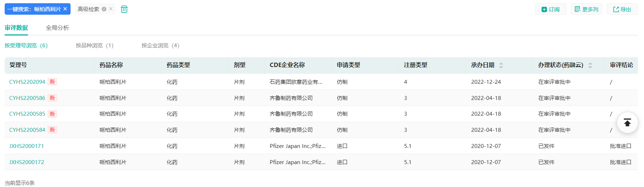Click the back-to-top arrow button
This screenshot has height=187, width=644.
(x=627, y=123)
